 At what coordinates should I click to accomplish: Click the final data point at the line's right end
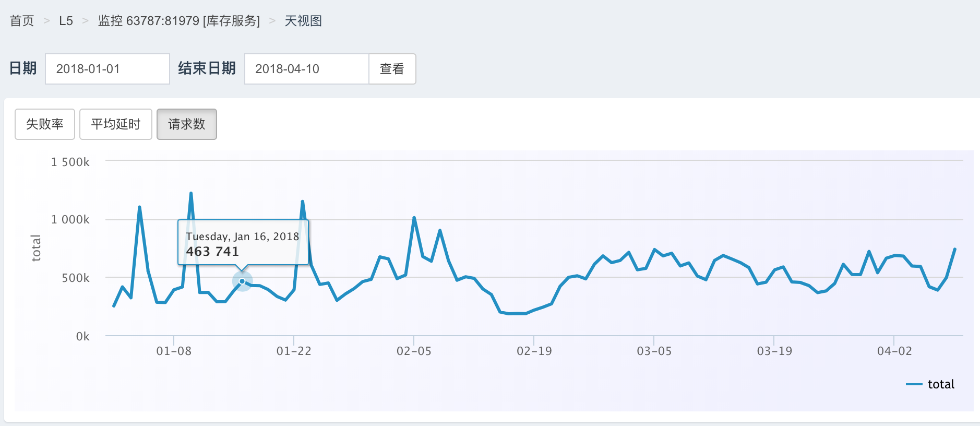pos(955,249)
